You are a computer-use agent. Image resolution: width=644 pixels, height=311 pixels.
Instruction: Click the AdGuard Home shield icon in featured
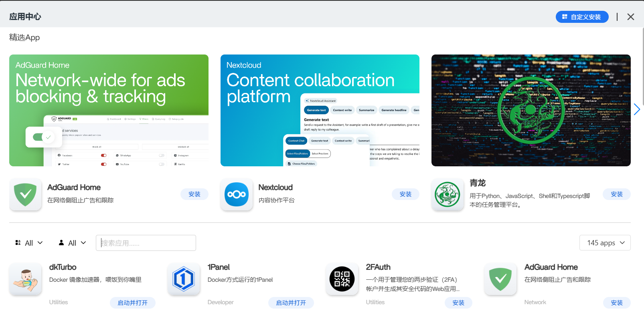[x=25, y=194]
